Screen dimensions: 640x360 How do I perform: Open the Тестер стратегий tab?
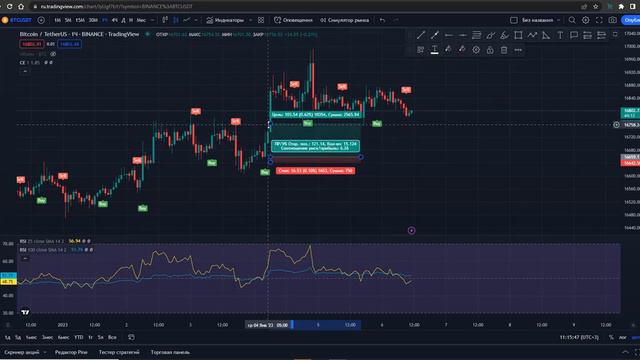119,352
